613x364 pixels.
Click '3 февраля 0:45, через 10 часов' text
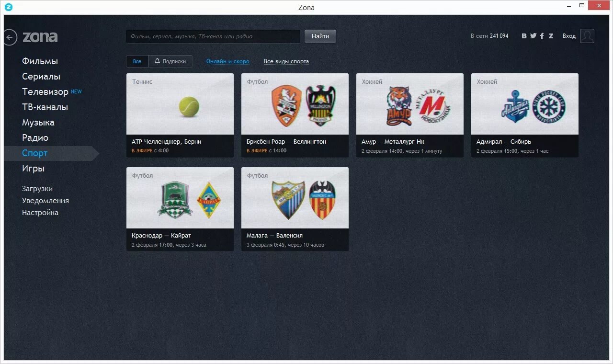[x=285, y=245]
